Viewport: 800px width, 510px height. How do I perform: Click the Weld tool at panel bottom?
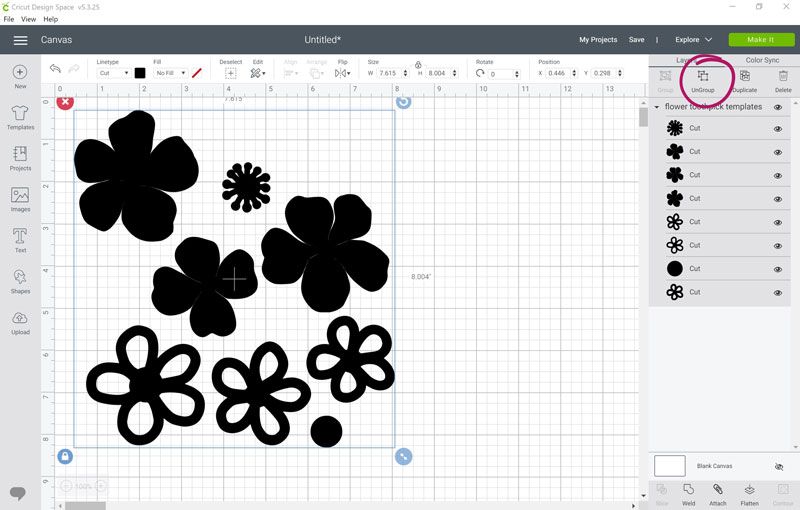[x=688, y=494]
